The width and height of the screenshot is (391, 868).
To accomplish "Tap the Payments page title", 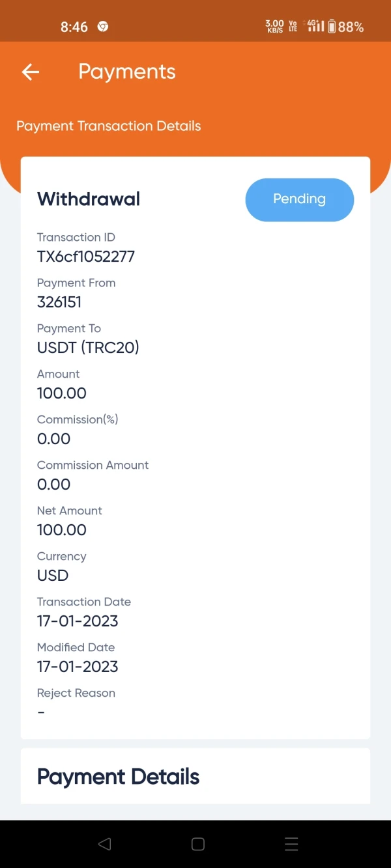I will 127,72.
